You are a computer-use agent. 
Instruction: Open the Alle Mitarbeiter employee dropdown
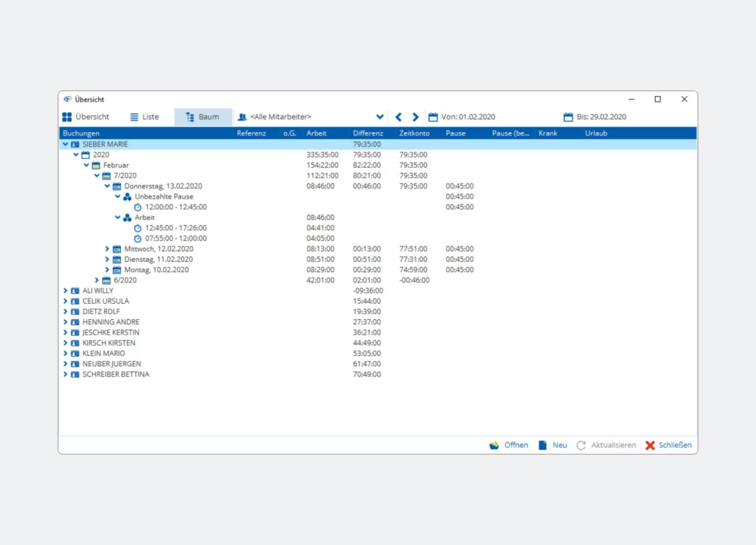click(x=380, y=117)
